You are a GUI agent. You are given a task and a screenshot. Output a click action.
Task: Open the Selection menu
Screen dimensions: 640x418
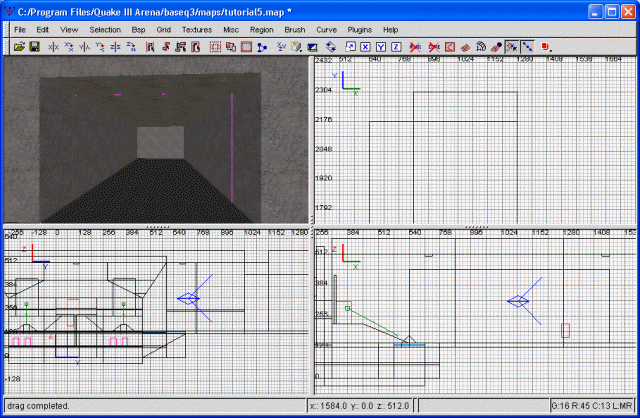105,30
